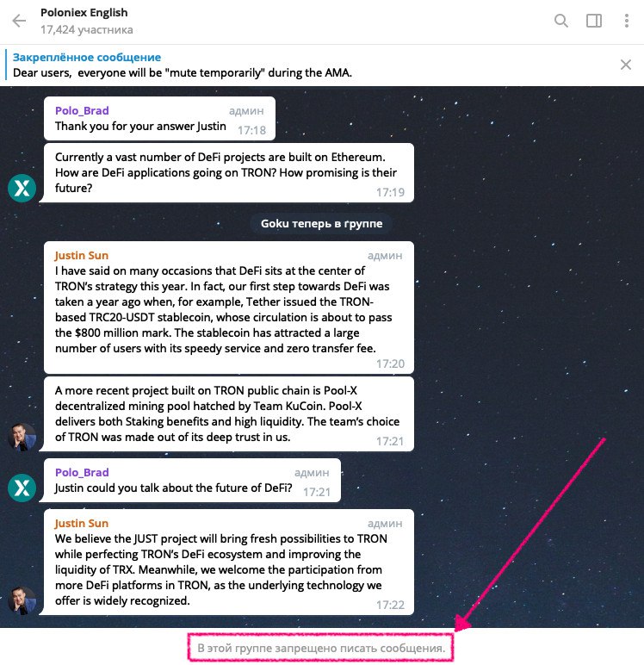This screenshot has height=665, width=644.
Task: Click the disabled message bar at the bottom
Action: tap(321, 648)
